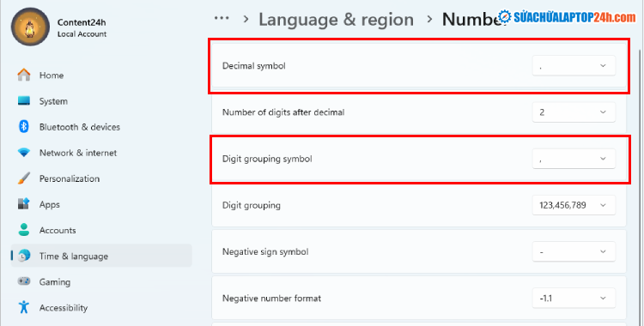Click the Content24h account name
Image resolution: width=644 pixels, height=326 pixels.
click(x=82, y=22)
